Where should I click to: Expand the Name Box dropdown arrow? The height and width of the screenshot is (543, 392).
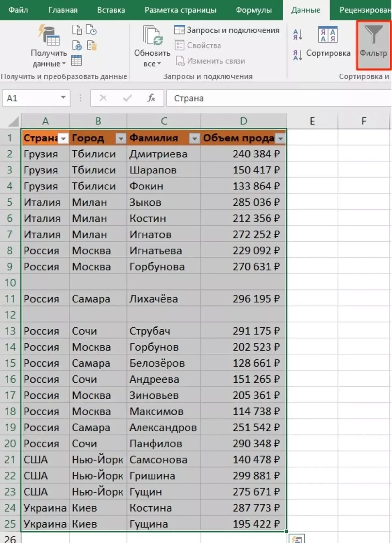click(x=63, y=97)
